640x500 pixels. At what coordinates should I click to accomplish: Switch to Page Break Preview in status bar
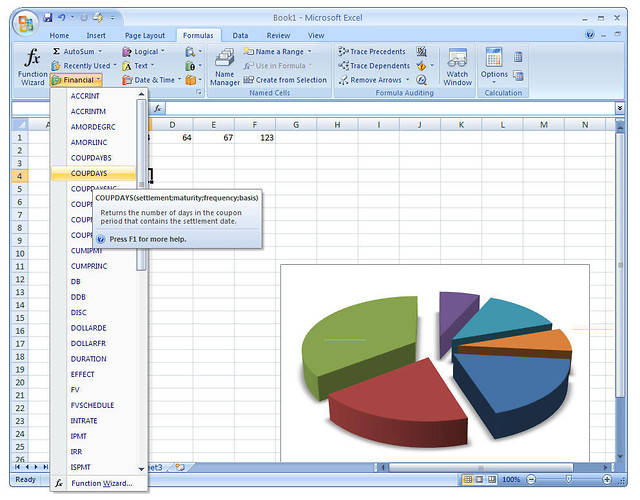[x=492, y=480]
